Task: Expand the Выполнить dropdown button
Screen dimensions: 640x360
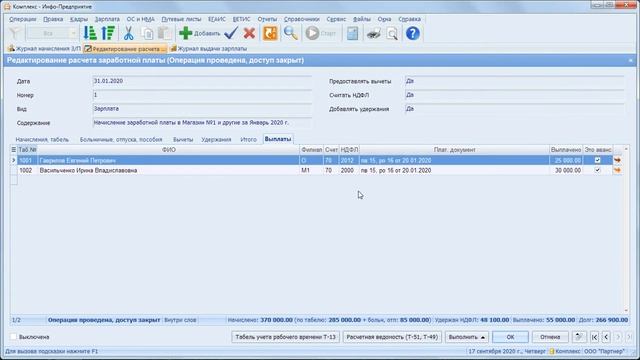Action: [467, 337]
